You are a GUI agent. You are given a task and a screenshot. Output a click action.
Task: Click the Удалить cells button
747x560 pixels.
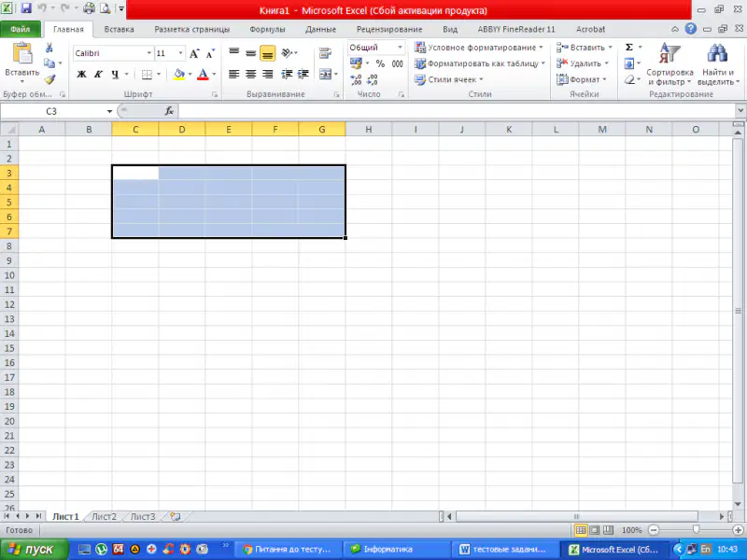583,63
